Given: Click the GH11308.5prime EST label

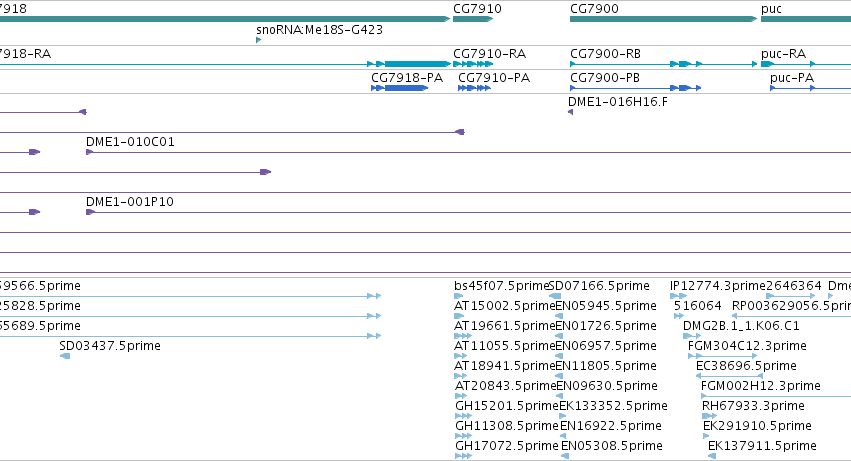Looking at the screenshot, I should [507, 426].
